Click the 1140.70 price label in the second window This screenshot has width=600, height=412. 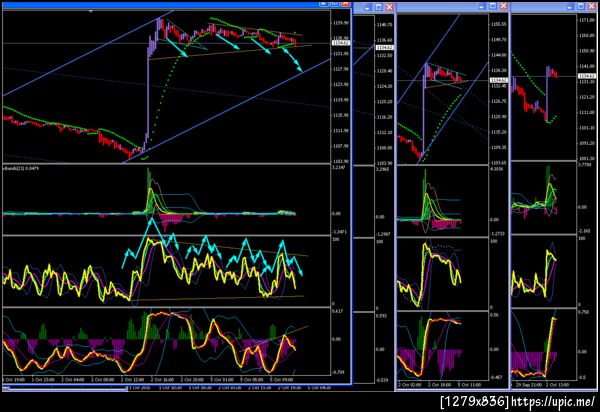[385, 24]
